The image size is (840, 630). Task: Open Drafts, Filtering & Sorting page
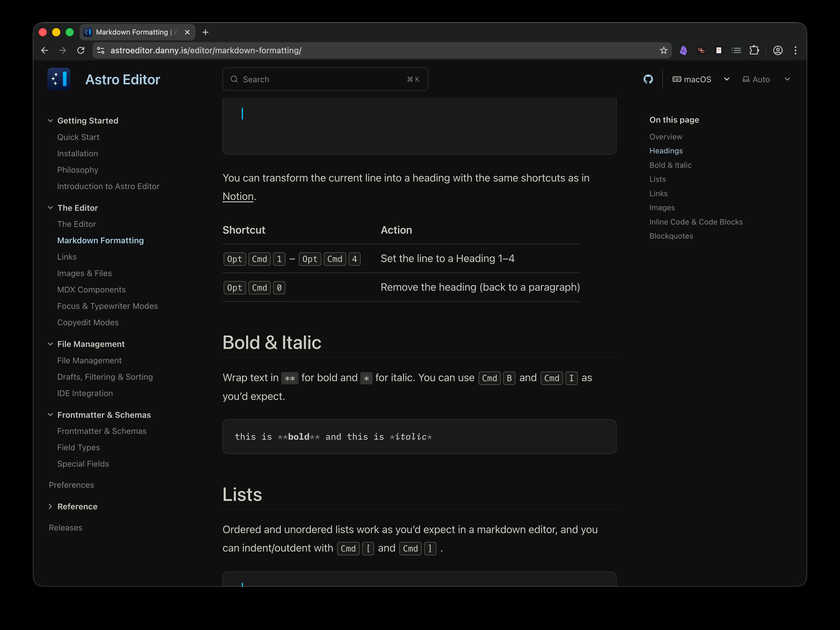tap(105, 377)
